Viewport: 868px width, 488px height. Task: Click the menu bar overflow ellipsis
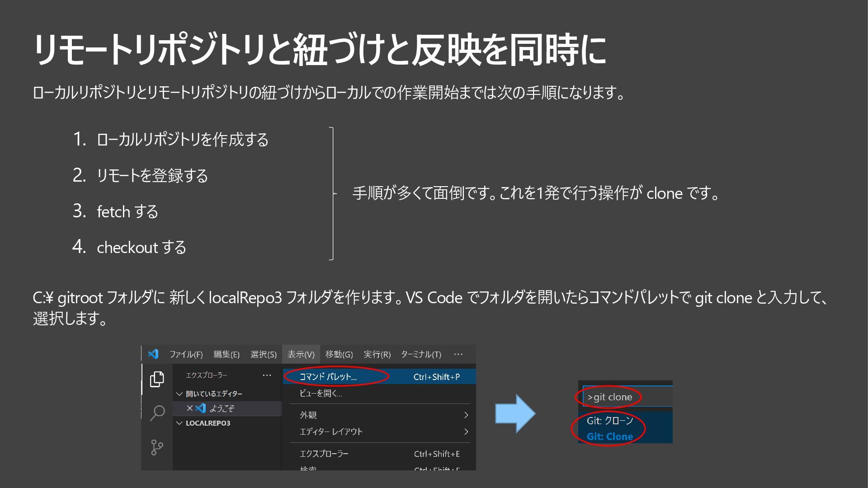(458, 354)
